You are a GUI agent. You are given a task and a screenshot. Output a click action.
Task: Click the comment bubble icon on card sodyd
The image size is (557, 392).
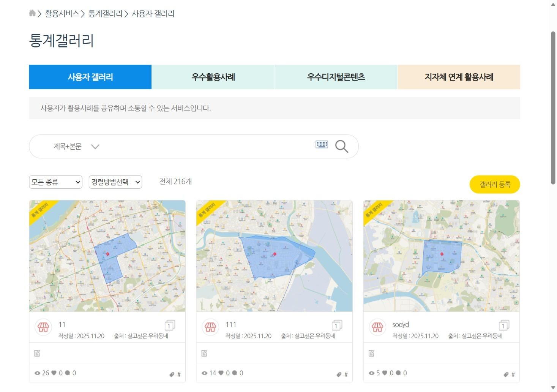[x=398, y=373]
